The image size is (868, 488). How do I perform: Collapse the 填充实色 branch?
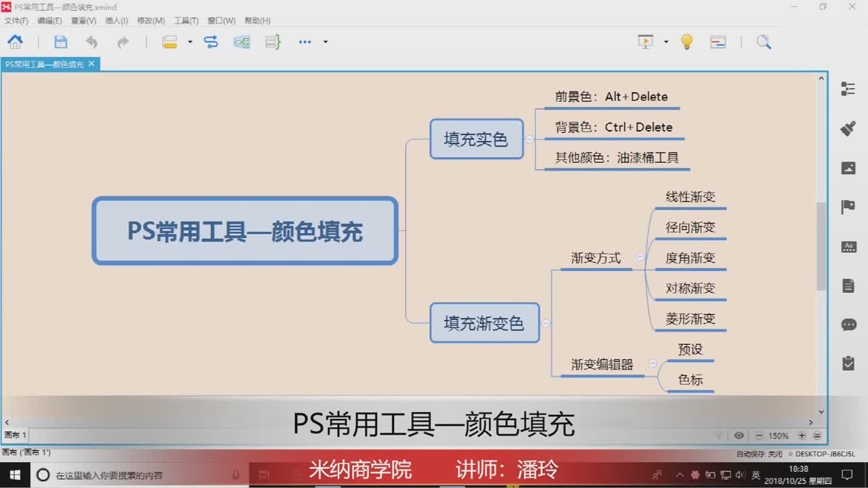[x=530, y=140]
